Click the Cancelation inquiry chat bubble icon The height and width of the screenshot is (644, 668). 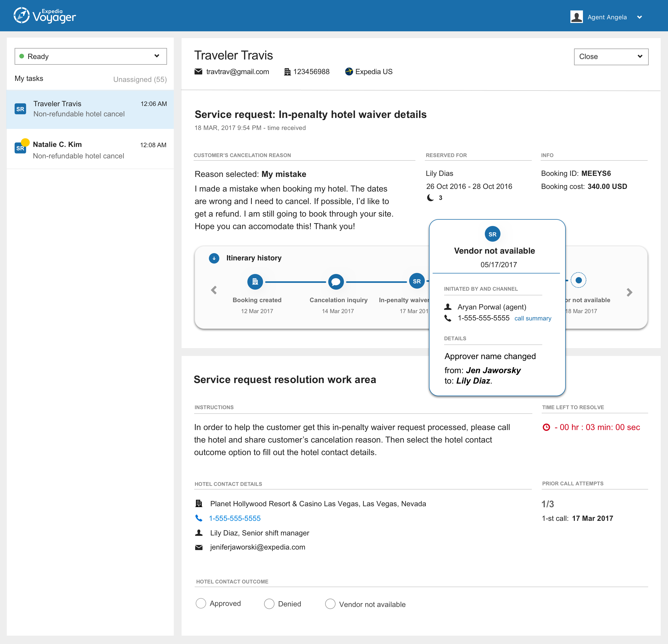336,282
